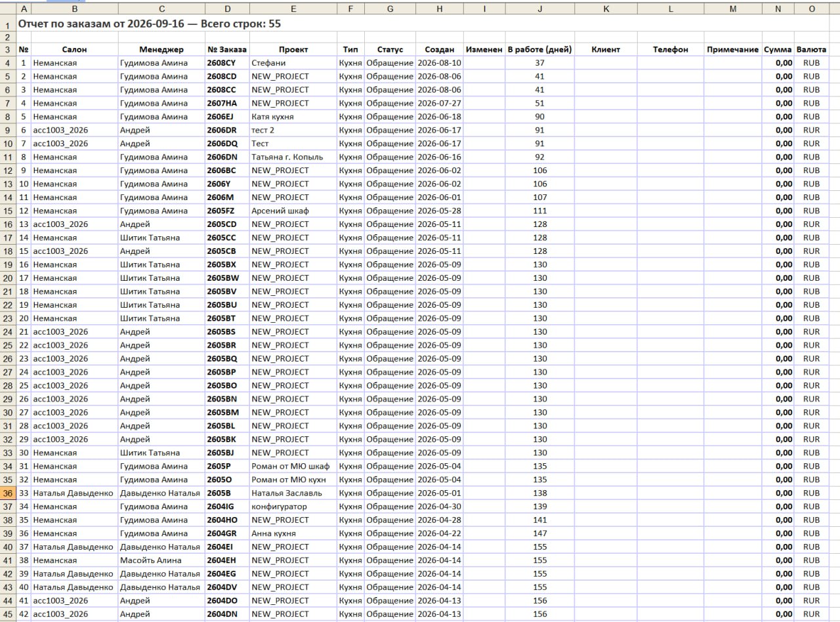Image resolution: width=840 pixels, height=622 pixels.
Task: Select column D header
Action: [227, 9]
